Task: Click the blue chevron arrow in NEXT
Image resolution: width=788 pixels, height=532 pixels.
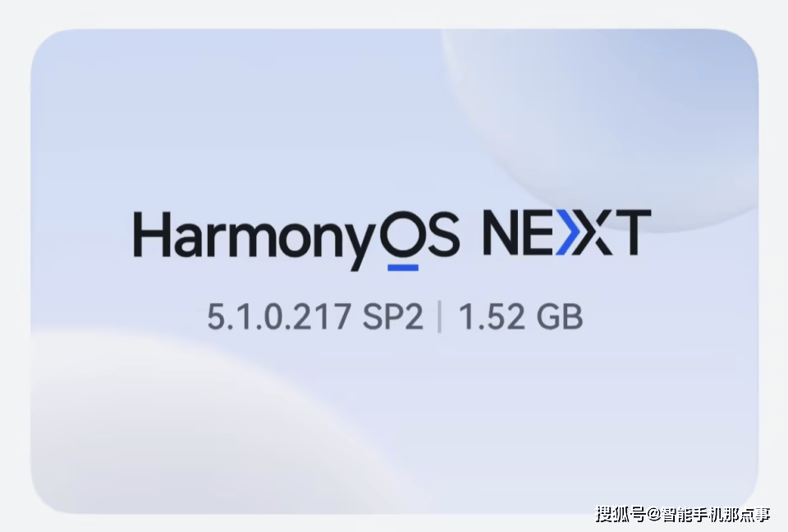Action: 568,233
